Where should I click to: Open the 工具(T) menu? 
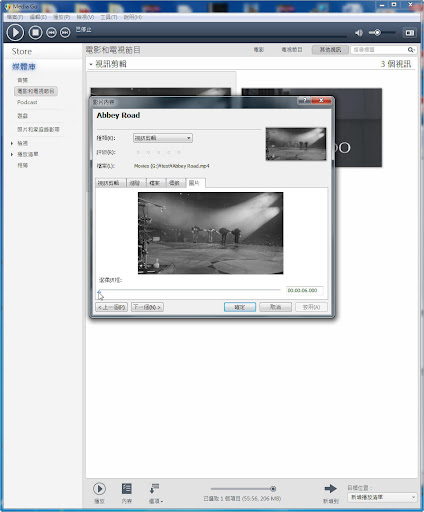(109, 17)
